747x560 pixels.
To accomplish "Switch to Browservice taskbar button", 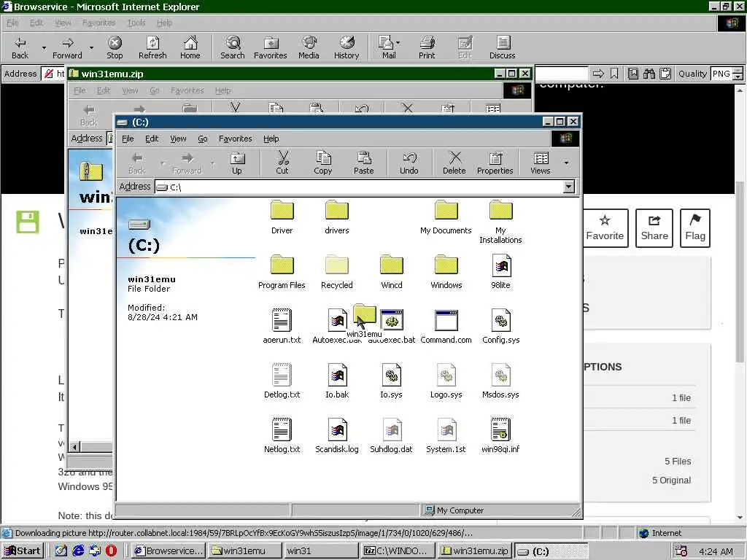I will (x=169, y=551).
